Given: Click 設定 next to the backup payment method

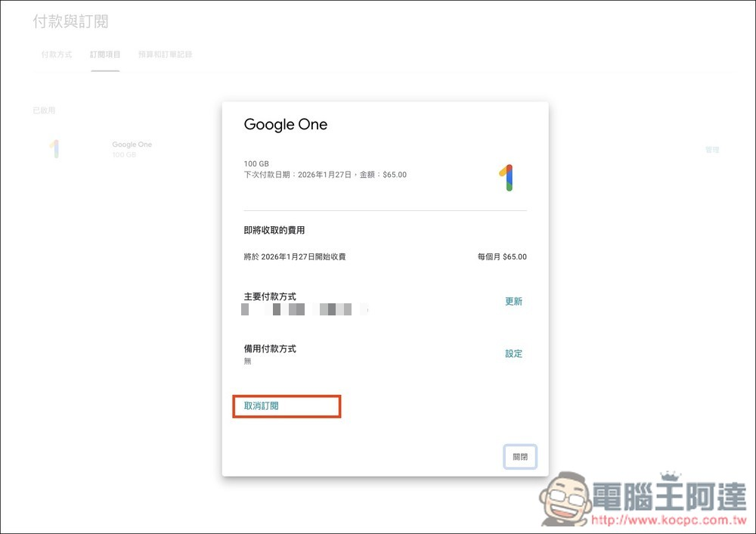Looking at the screenshot, I should coord(513,353).
